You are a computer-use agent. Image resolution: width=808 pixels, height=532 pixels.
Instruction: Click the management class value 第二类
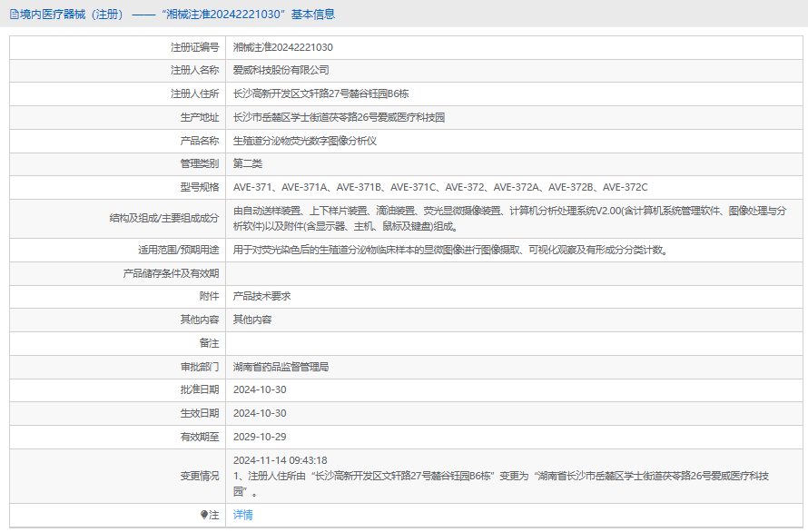point(247,163)
